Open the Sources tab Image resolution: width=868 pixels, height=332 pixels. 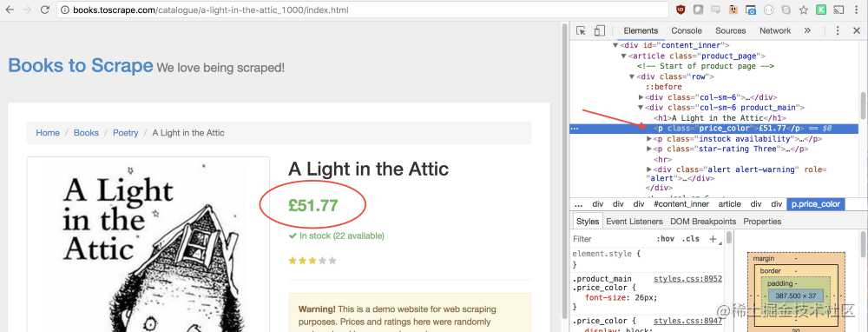pyautogui.click(x=730, y=31)
